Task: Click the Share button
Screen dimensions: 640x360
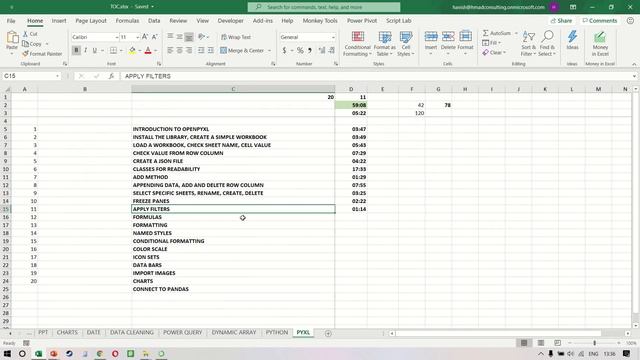Action: (561, 21)
